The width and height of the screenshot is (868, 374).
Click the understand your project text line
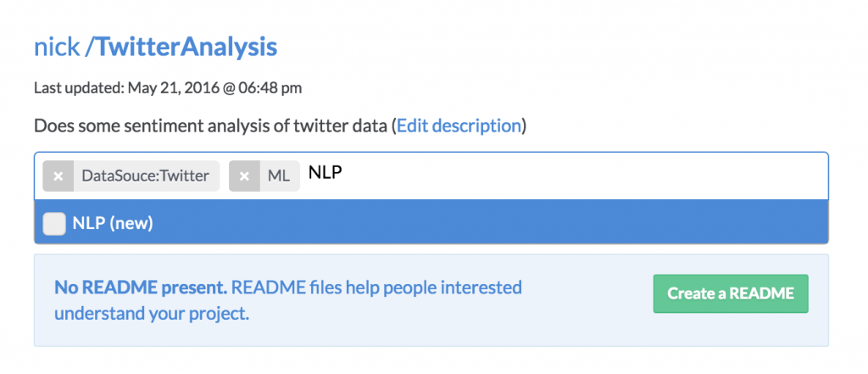(x=152, y=314)
